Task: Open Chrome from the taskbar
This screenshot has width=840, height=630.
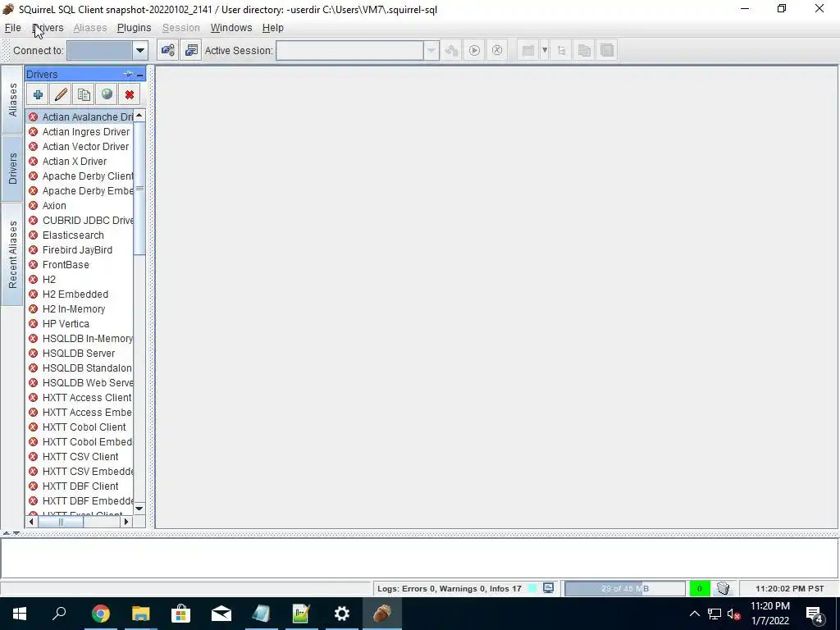Action: [x=100, y=614]
